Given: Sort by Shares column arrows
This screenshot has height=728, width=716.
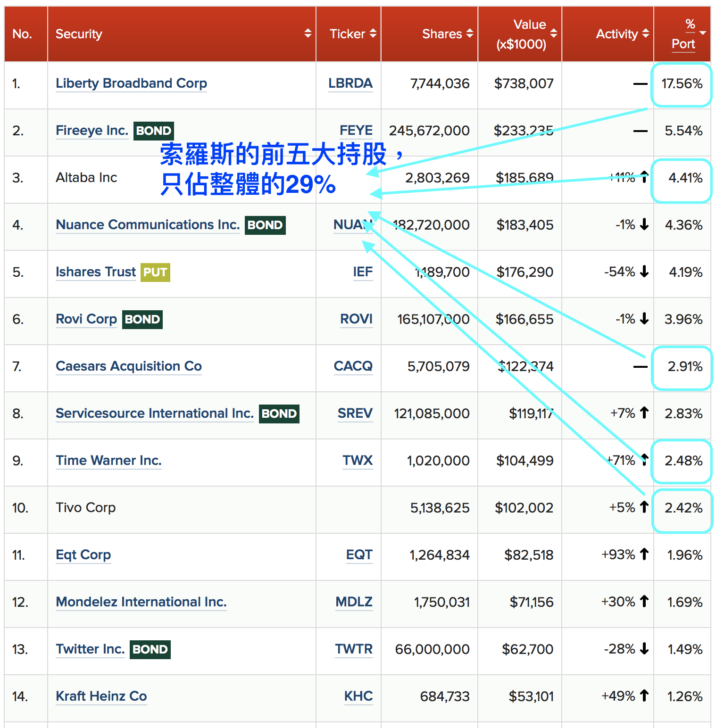Looking at the screenshot, I should [470, 33].
